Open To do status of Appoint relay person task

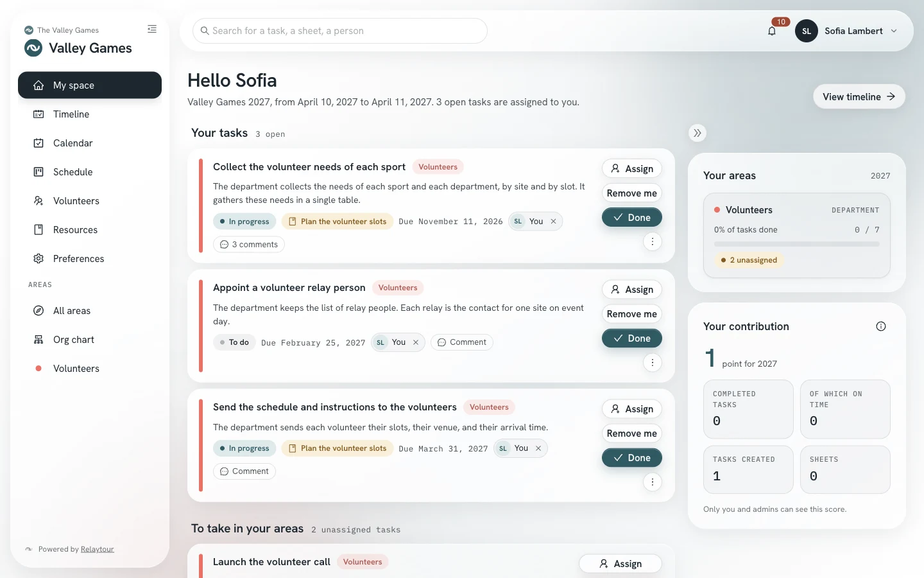point(234,342)
